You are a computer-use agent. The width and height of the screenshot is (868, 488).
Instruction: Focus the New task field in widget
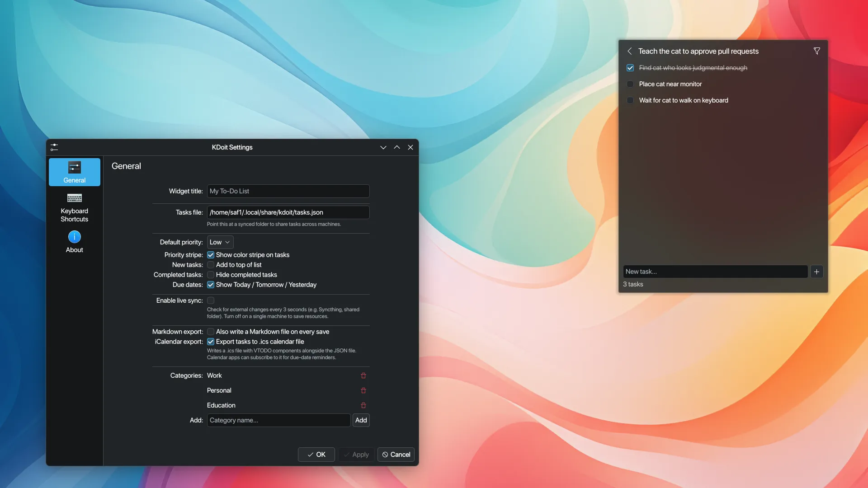(715, 272)
